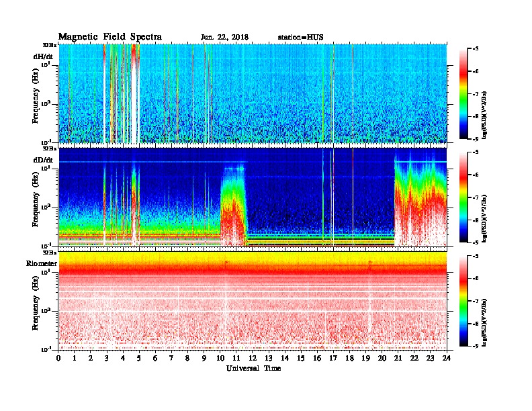532x411 pixels.
Task: Click the hour "6" tick label
Action: (155, 358)
